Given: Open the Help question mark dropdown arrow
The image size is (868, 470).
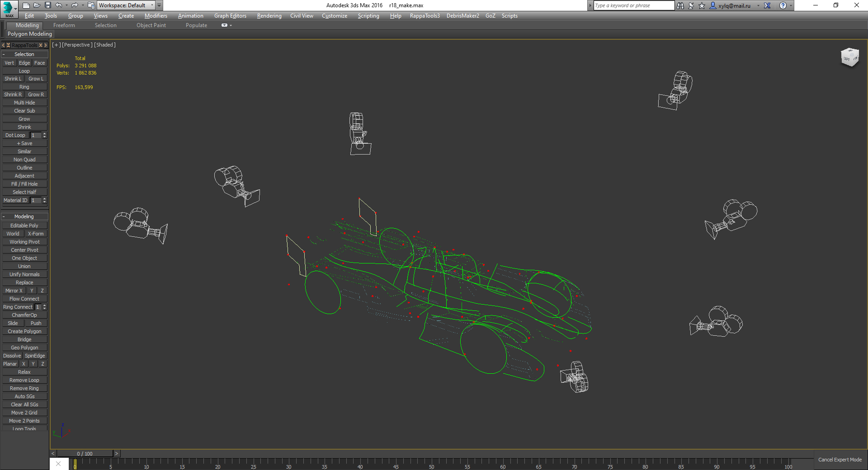Looking at the screenshot, I should 791,5.
